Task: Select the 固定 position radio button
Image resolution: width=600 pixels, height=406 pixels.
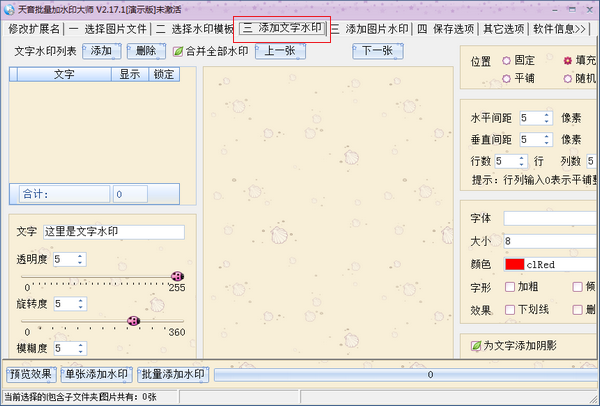Action: 506,61
